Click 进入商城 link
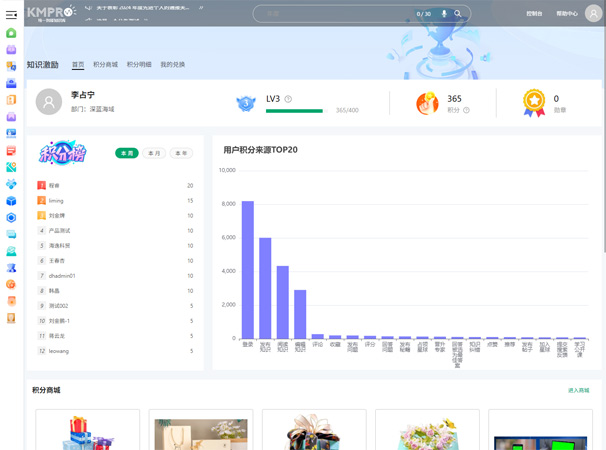 [x=578, y=390]
